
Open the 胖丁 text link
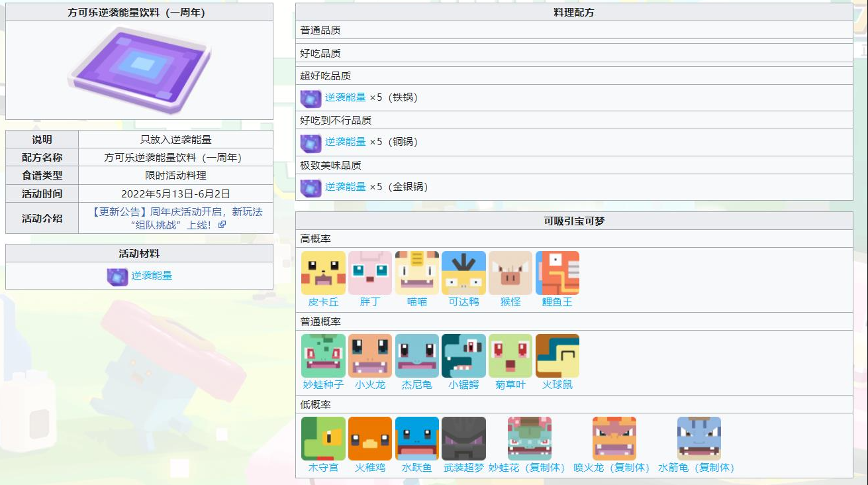(370, 302)
